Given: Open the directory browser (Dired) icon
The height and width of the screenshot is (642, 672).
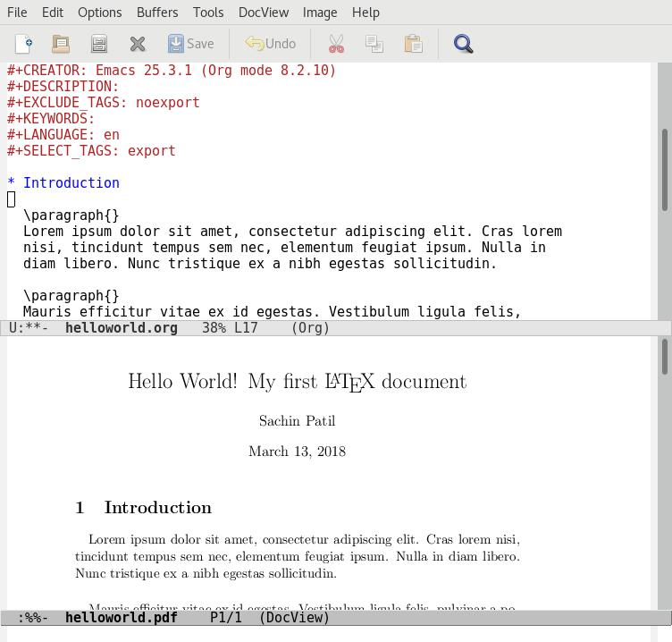Looking at the screenshot, I should point(99,44).
